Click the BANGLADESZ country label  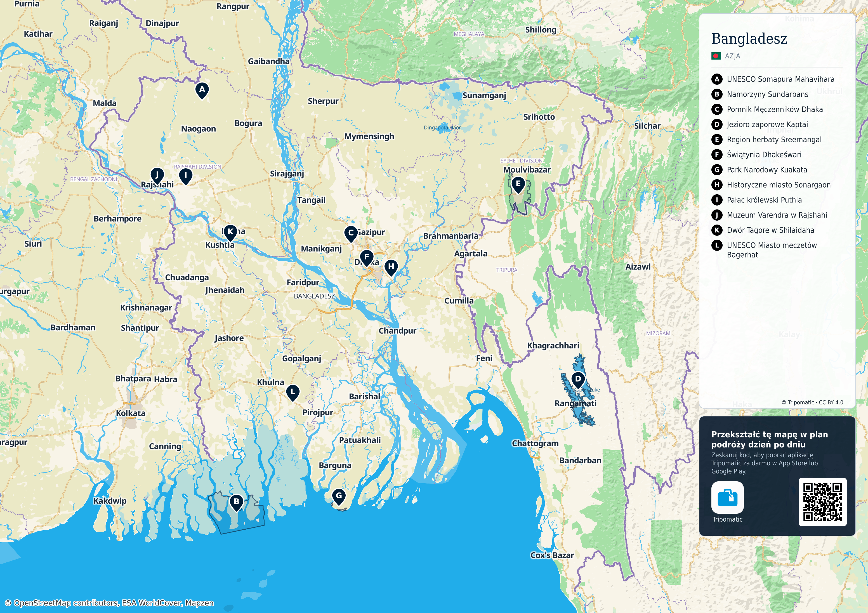pos(314,296)
